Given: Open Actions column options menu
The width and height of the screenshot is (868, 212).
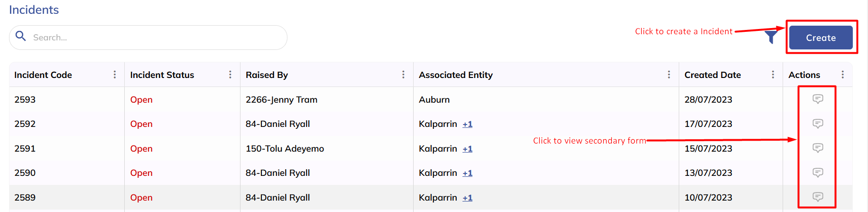Looking at the screenshot, I should pyautogui.click(x=842, y=75).
